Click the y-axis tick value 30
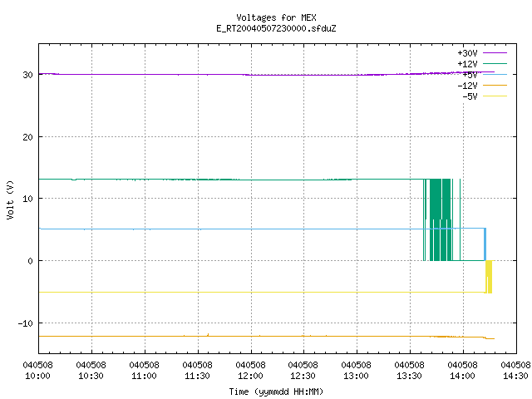This screenshot has width=532, height=399. tap(27, 75)
